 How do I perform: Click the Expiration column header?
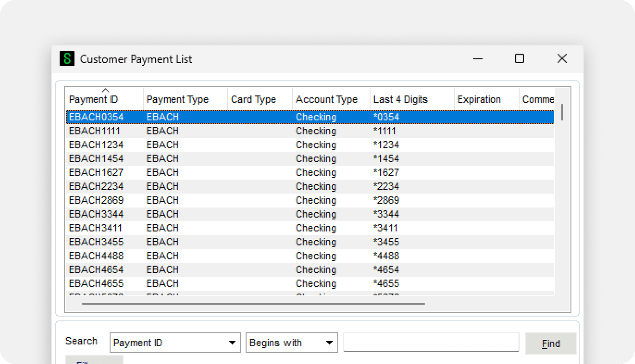coord(479,99)
